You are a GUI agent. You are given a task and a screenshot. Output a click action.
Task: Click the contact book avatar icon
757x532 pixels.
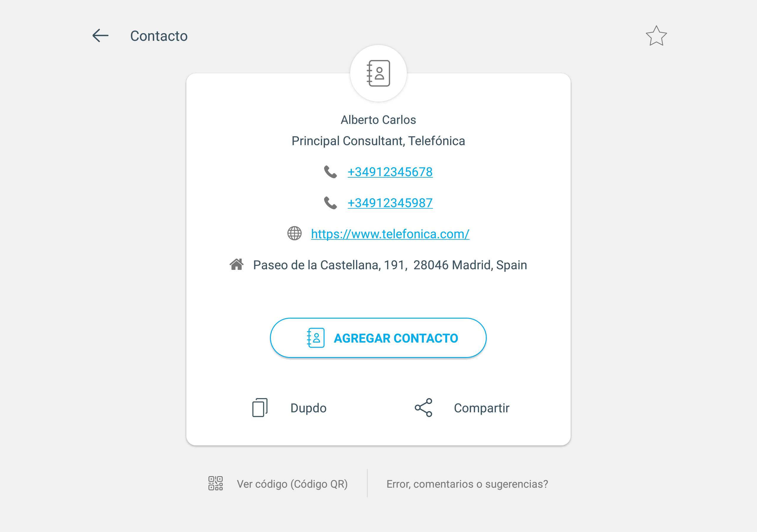coord(378,73)
